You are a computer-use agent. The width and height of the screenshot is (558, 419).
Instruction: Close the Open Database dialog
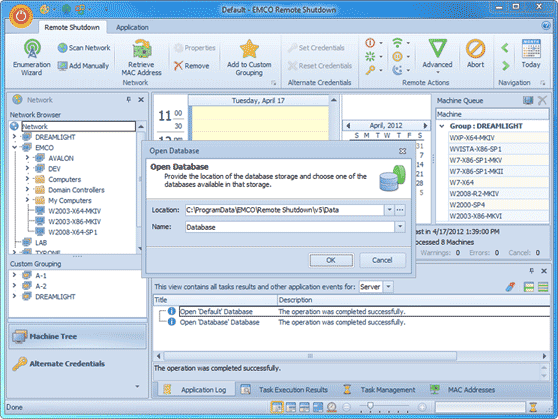402,151
